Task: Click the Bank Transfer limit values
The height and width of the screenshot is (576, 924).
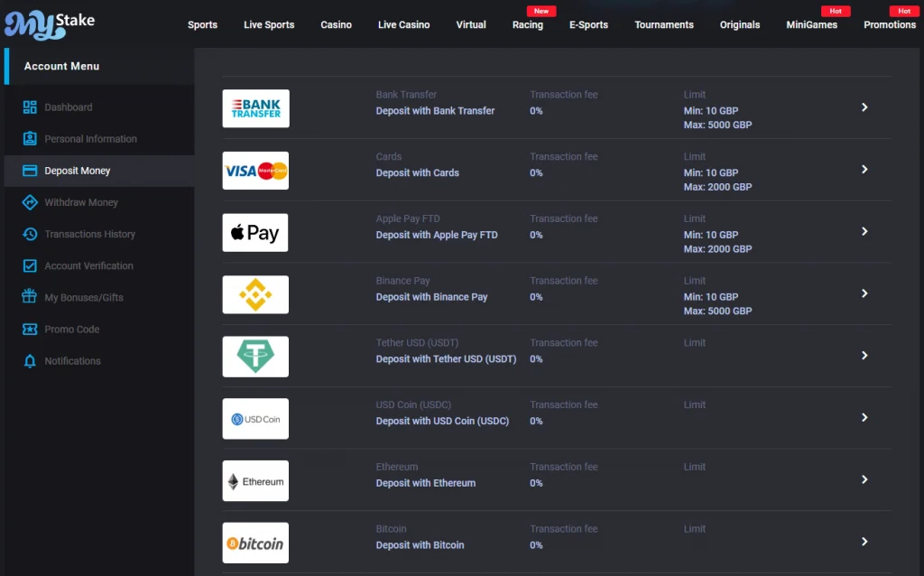Action: [x=717, y=118]
